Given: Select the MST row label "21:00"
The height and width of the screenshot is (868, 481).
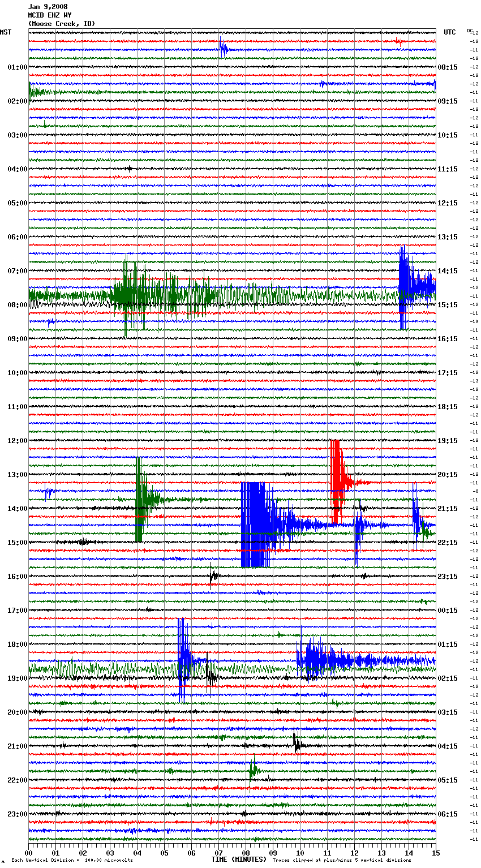Looking at the screenshot, I should click(18, 746).
